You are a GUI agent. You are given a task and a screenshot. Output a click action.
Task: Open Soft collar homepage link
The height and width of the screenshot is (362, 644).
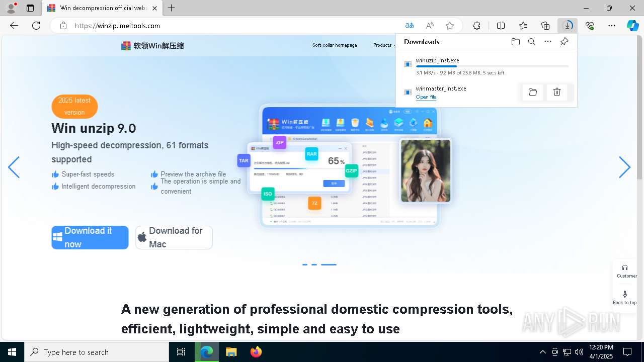[335, 45]
